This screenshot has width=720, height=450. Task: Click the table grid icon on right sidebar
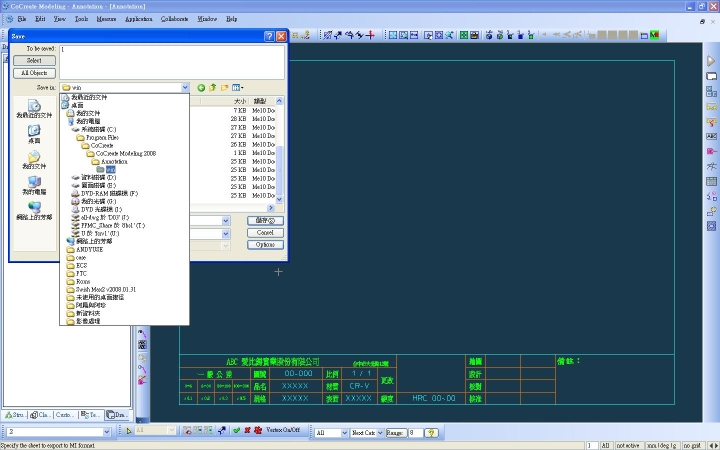click(711, 181)
